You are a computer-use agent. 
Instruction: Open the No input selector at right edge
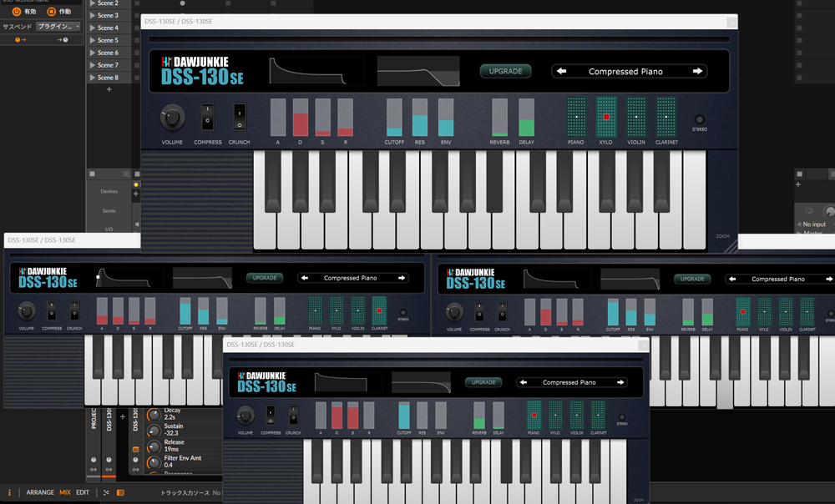click(x=814, y=224)
